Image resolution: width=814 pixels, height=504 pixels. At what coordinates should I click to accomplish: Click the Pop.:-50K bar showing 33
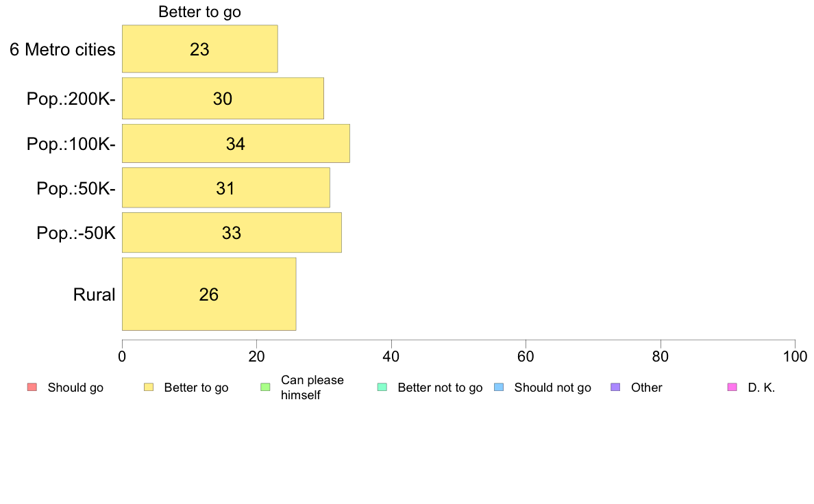click(232, 233)
